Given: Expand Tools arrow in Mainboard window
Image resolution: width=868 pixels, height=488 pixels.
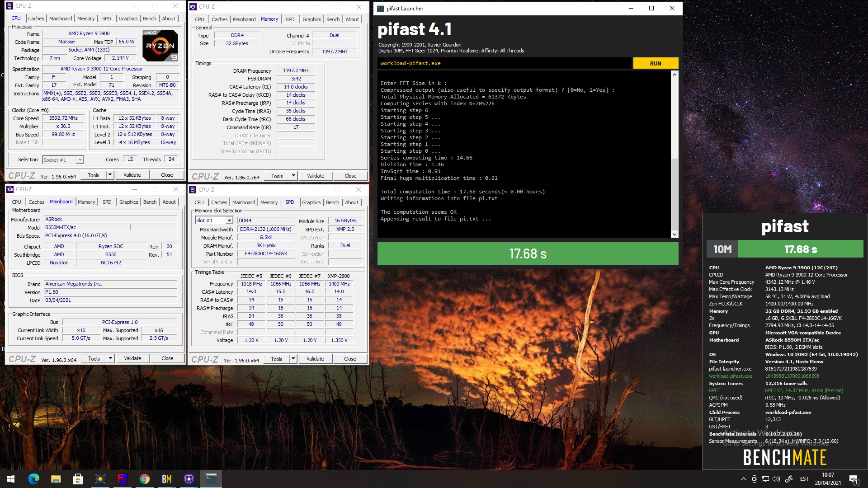Looking at the screenshot, I should point(110,358).
